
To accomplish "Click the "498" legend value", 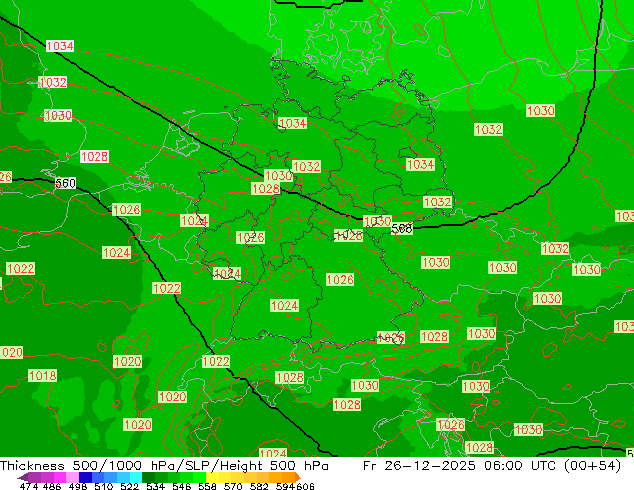I will (78, 486).
